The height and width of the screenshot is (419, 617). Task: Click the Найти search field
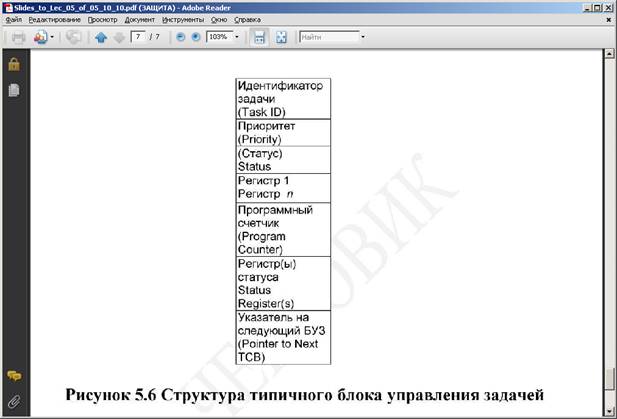coord(329,37)
